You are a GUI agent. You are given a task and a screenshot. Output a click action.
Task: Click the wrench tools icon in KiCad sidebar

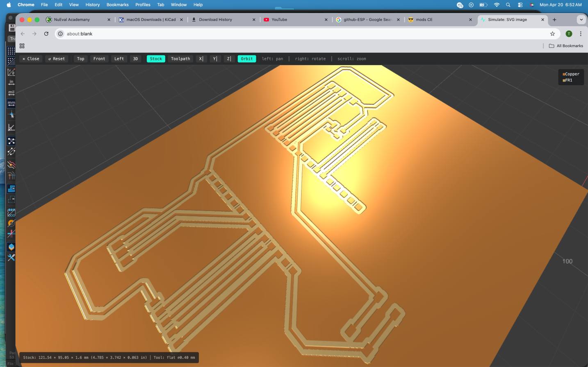[11, 258]
